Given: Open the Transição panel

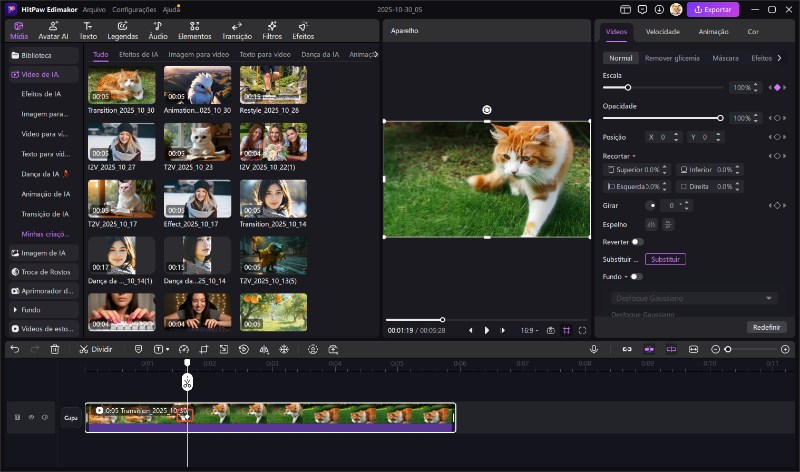Looking at the screenshot, I should (x=237, y=31).
